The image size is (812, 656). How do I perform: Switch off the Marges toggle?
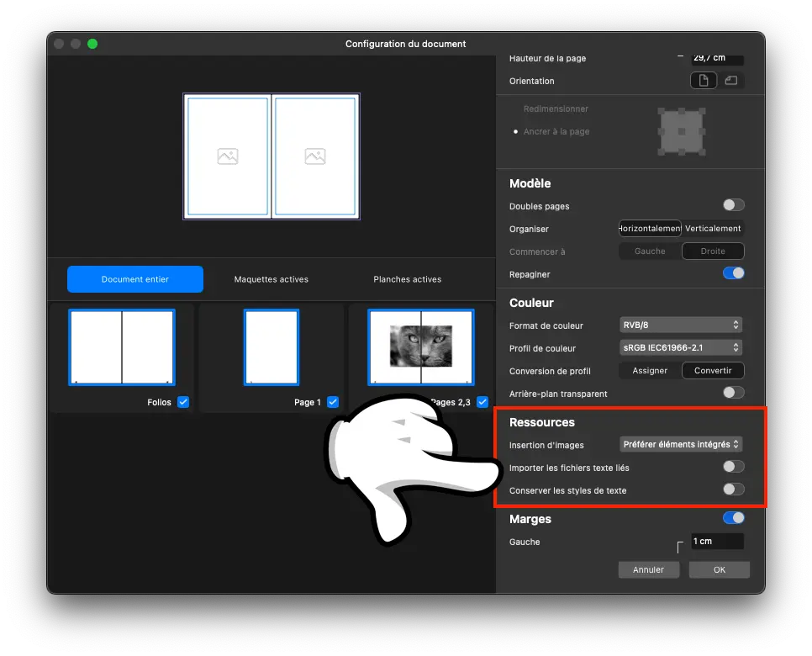pos(733,517)
